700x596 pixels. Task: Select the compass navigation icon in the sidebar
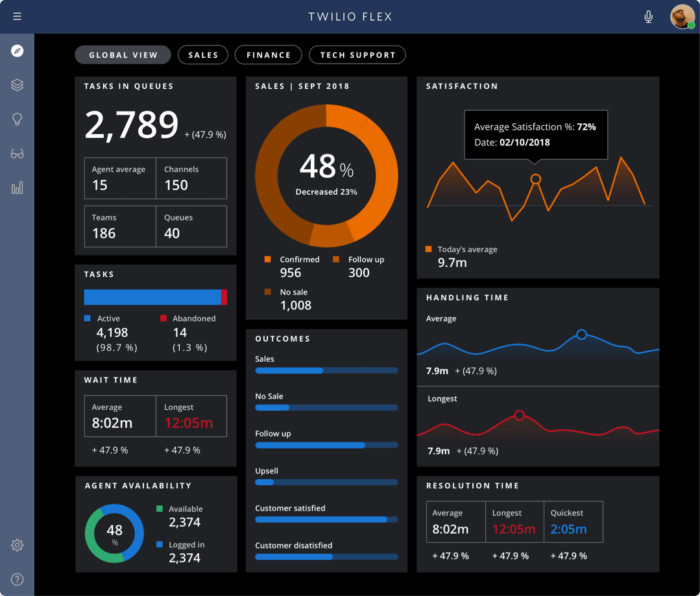(16, 50)
